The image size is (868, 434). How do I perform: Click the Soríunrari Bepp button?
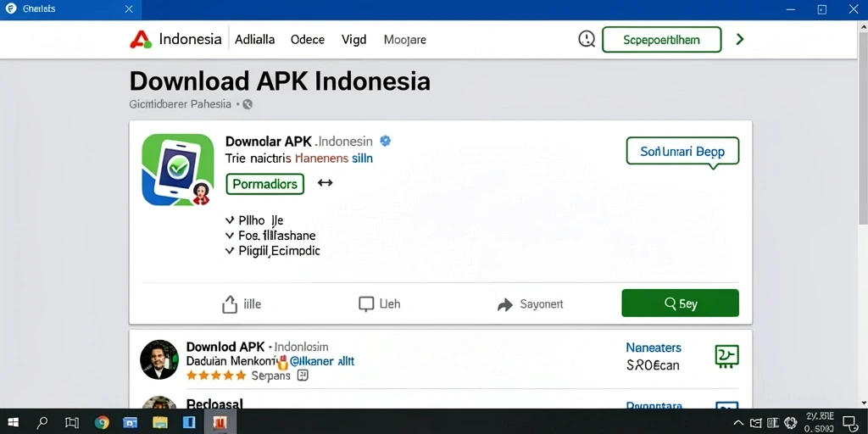(682, 151)
